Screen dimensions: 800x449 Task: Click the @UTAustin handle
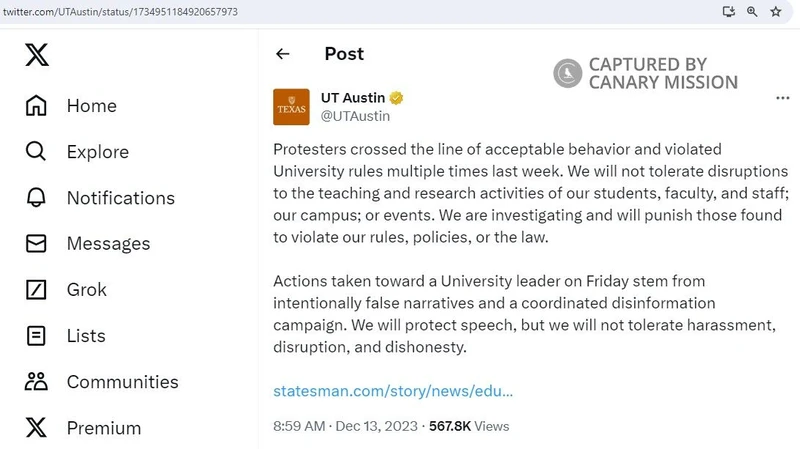(x=355, y=116)
